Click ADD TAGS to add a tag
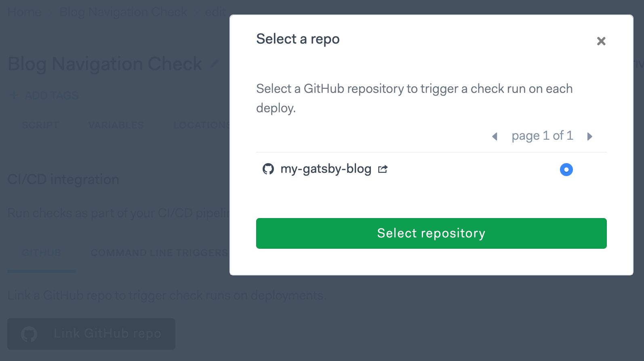 (51, 95)
